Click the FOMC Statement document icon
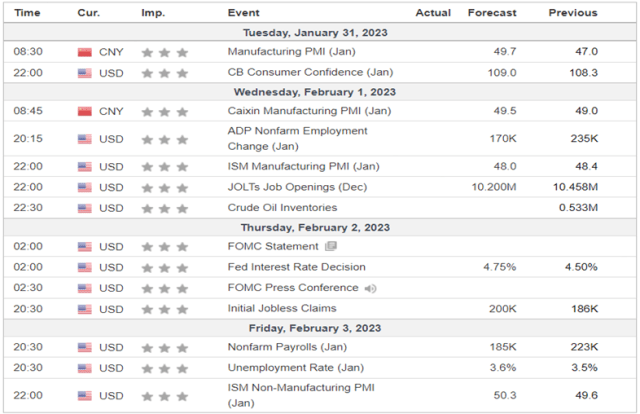The height and width of the screenshot is (414, 640). (x=331, y=246)
